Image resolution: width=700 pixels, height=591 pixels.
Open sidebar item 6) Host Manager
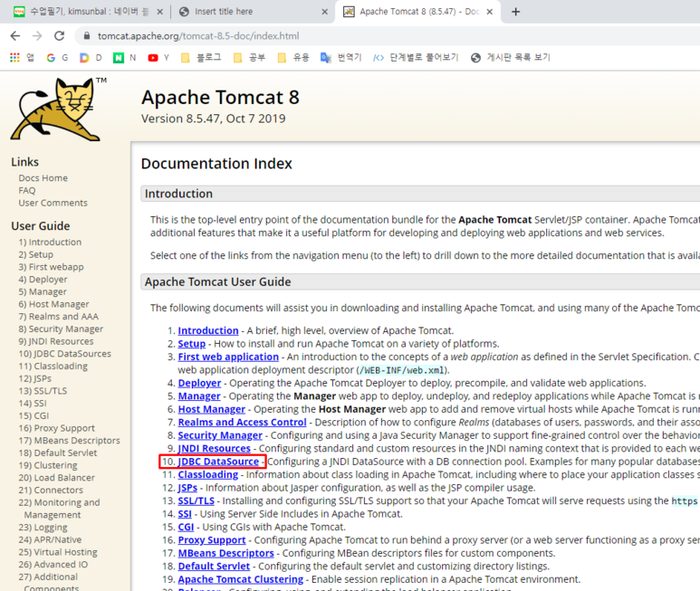53,304
